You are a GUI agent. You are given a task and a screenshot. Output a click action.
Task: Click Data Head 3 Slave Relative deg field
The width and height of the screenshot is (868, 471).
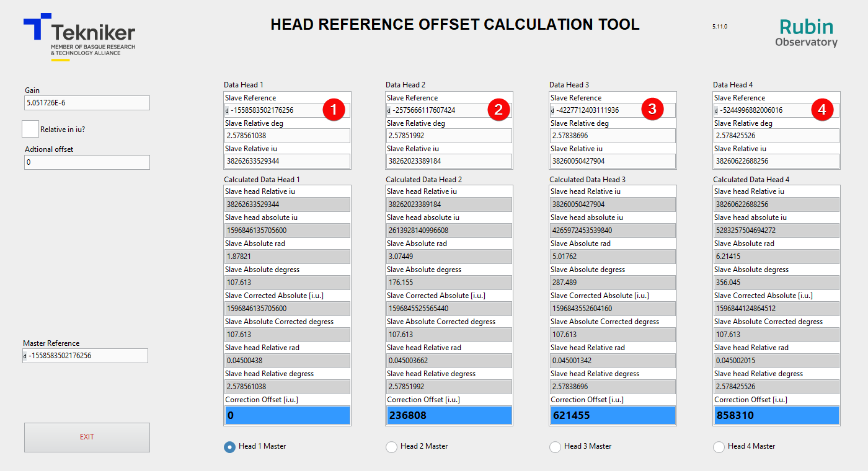(x=613, y=136)
